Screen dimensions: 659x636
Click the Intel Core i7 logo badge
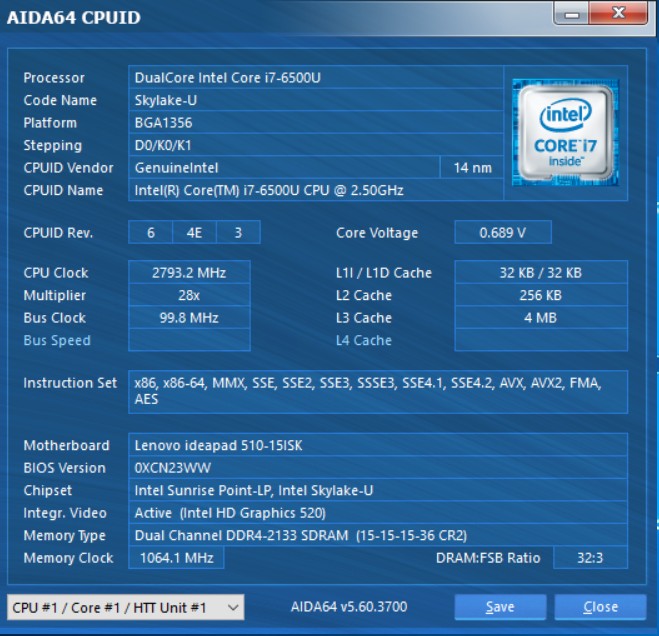point(565,131)
